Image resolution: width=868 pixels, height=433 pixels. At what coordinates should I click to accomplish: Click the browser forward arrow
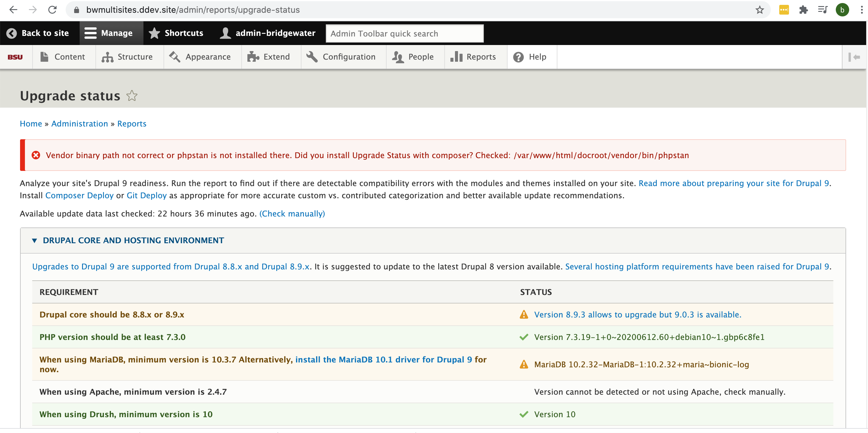(x=33, y=10)
